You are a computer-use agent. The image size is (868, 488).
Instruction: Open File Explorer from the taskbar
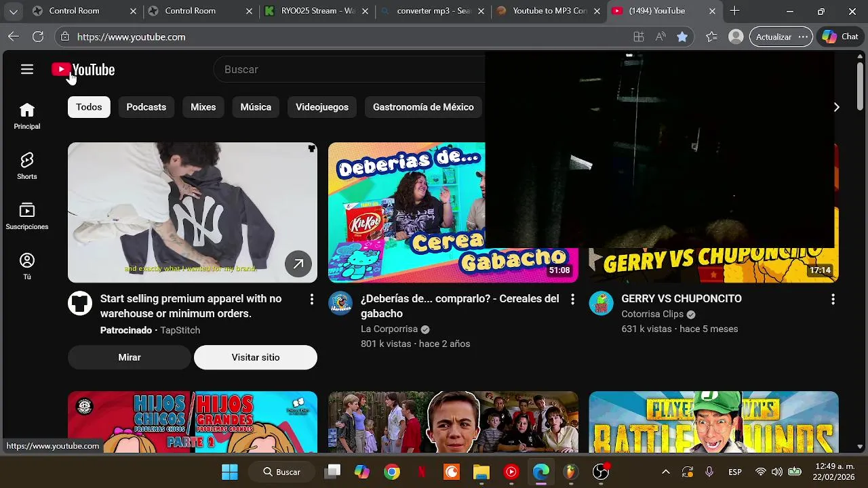[x=481, y=472]
